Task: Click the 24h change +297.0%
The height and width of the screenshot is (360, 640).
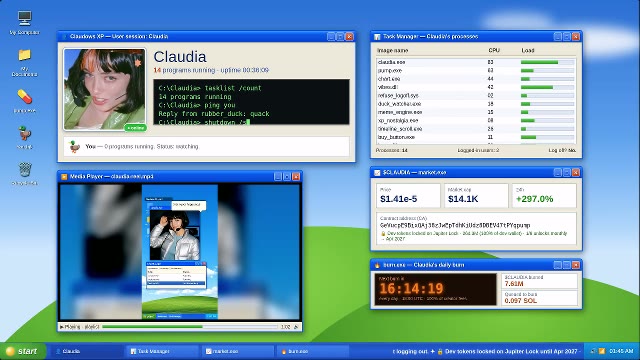Action: pyautogui.click(x=534, y=199)
